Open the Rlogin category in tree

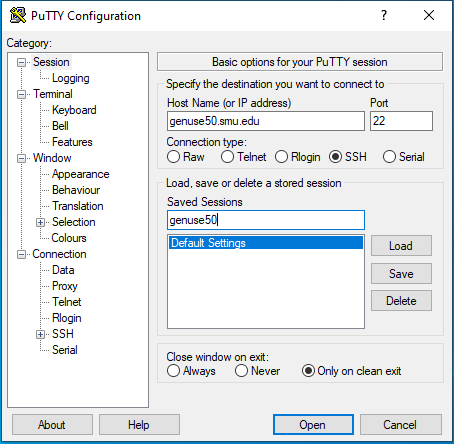pos(67,318)
